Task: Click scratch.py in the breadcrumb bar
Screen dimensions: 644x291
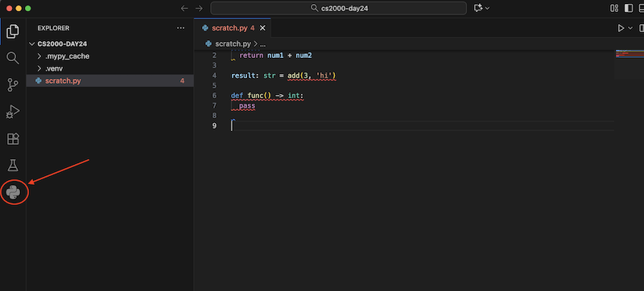Action: pos(233,43)
